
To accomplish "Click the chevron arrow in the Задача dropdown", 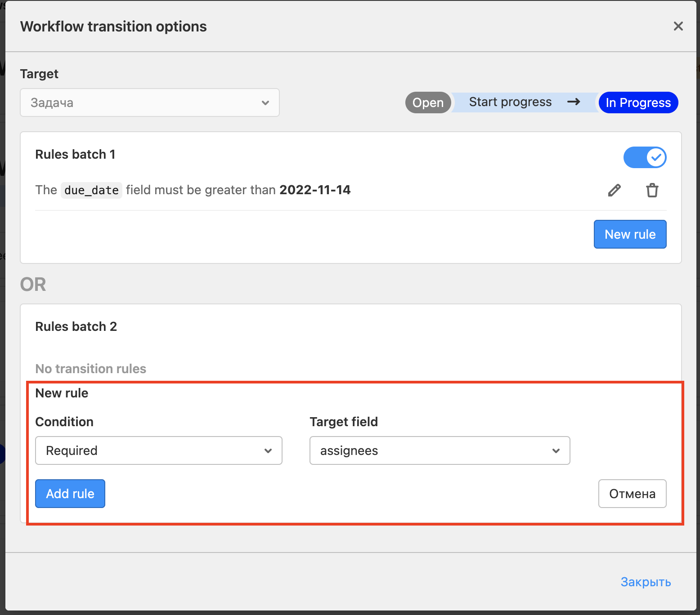I will (265, 103).
